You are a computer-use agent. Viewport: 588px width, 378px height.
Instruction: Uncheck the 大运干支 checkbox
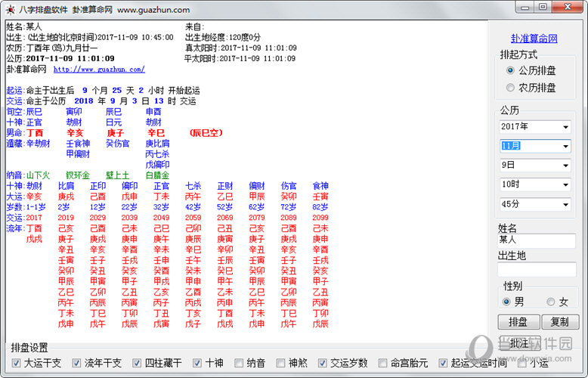[17, 363]
